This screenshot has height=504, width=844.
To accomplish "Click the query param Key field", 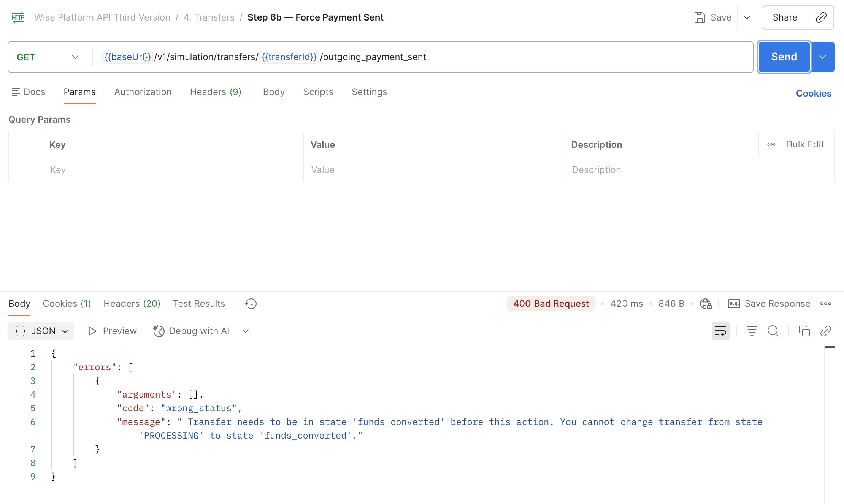I will click(x=173, y=170).
